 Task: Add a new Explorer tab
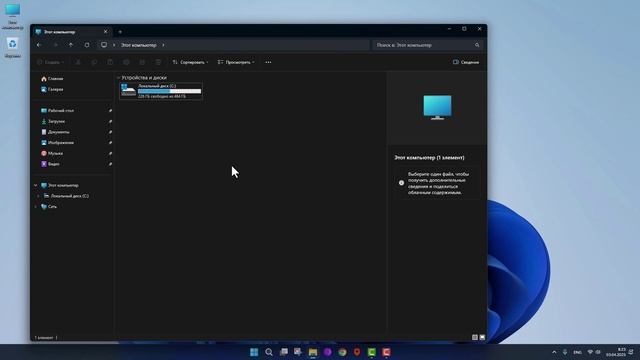tap(120, 32)
